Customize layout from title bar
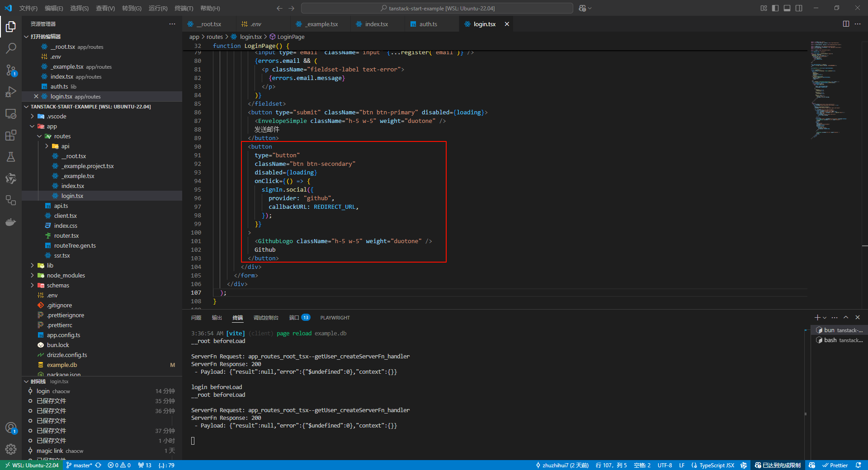The image size is (868, 470). pyautogui.click(x=764, y=8)
